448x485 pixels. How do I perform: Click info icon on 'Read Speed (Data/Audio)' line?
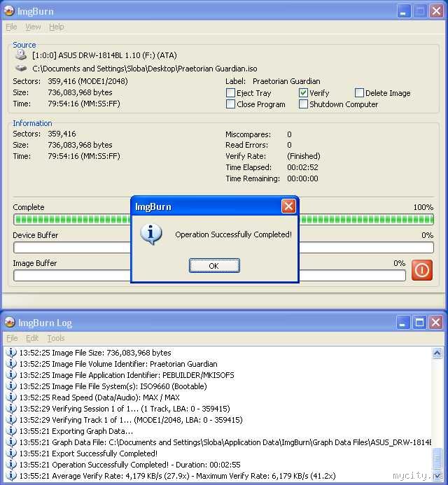click(10, 397)
